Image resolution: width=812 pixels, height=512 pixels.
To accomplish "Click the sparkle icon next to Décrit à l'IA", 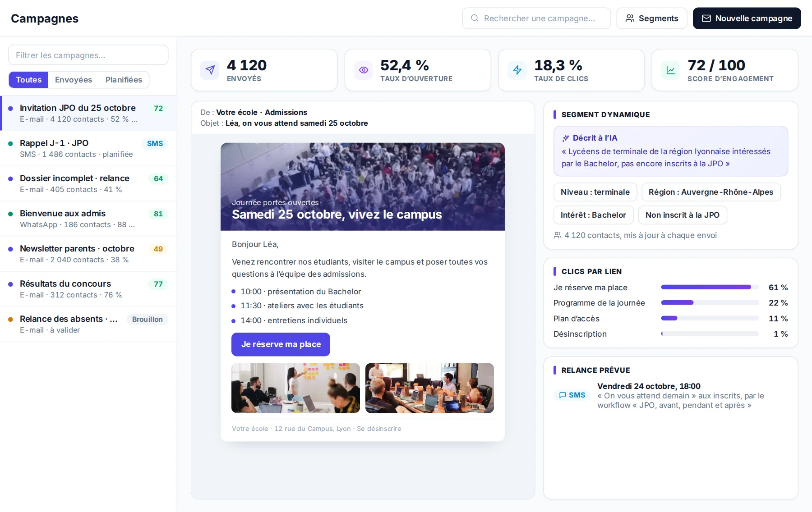I will pos(566,138).
